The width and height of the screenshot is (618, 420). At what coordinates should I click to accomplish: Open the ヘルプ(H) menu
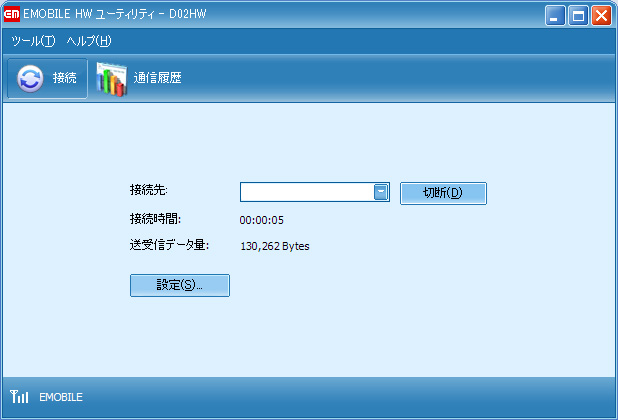(89, 41)
